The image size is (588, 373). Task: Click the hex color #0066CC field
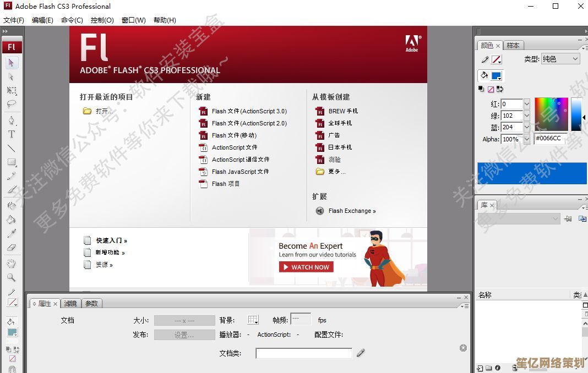(x=551, y=138)
